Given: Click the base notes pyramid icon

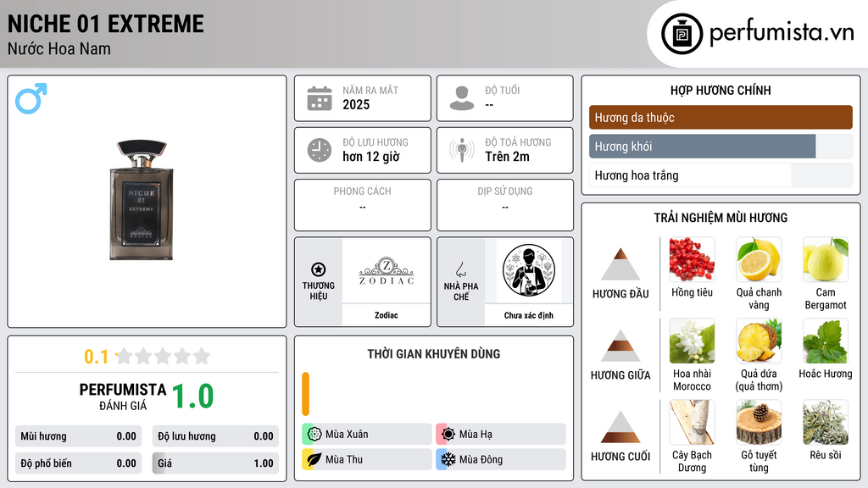Looking at the screenshot, I should [620, 427].
